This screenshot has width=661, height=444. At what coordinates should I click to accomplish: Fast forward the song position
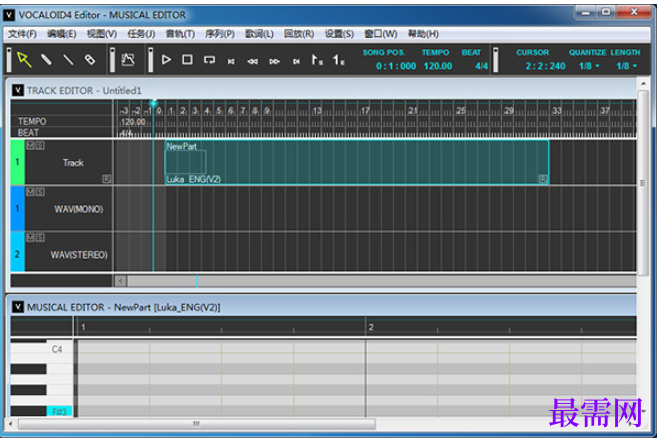click(274, 62)
